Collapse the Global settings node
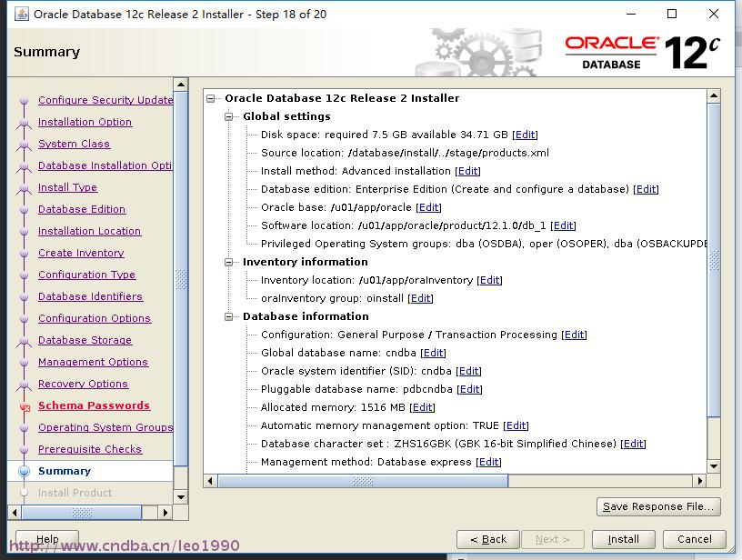 (229, 116)
